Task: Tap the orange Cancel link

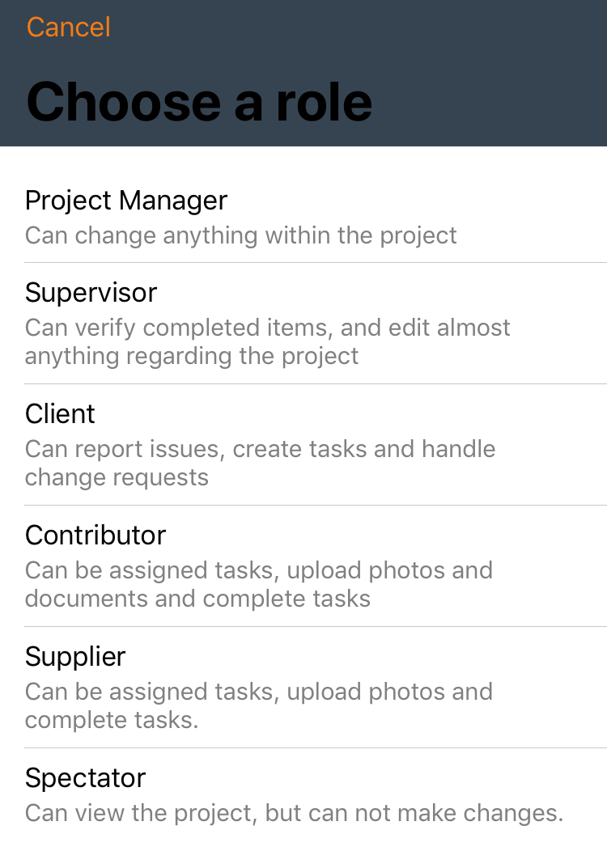Action: point(69,28)
